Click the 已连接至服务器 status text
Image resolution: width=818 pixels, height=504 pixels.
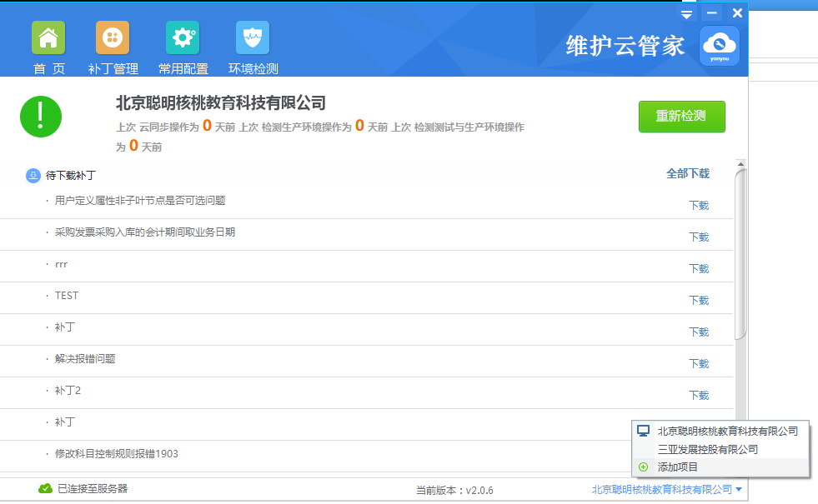(x=93, y=488)
